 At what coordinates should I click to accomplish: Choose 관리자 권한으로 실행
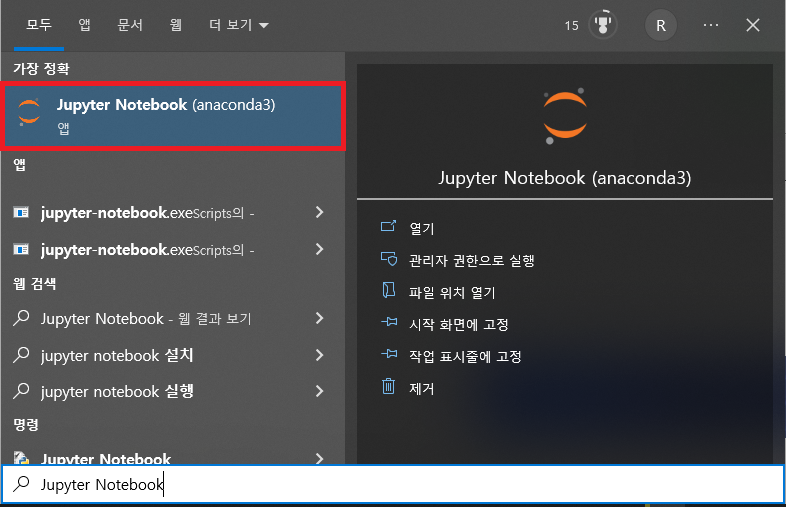click(x=472, y=260)
